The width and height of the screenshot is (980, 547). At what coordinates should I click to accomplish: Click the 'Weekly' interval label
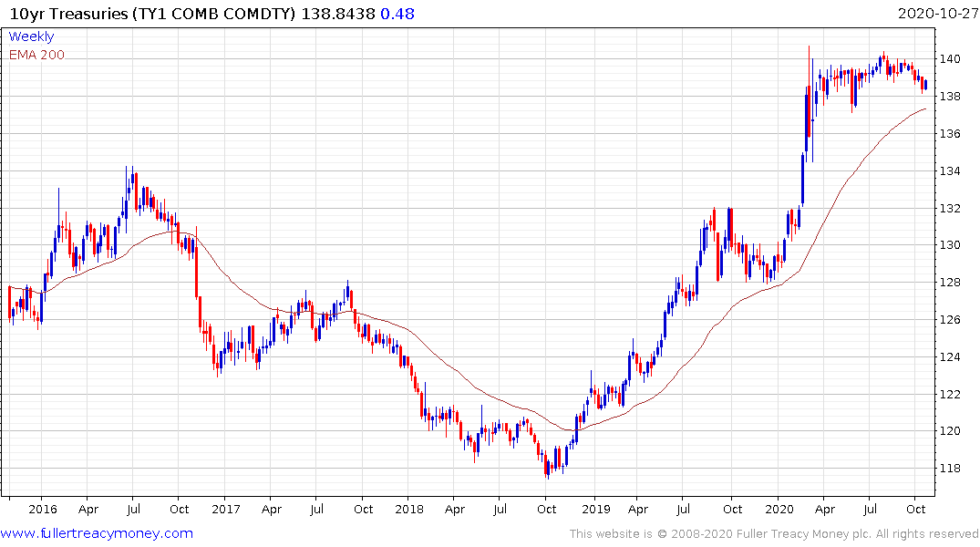coord(31,36)
